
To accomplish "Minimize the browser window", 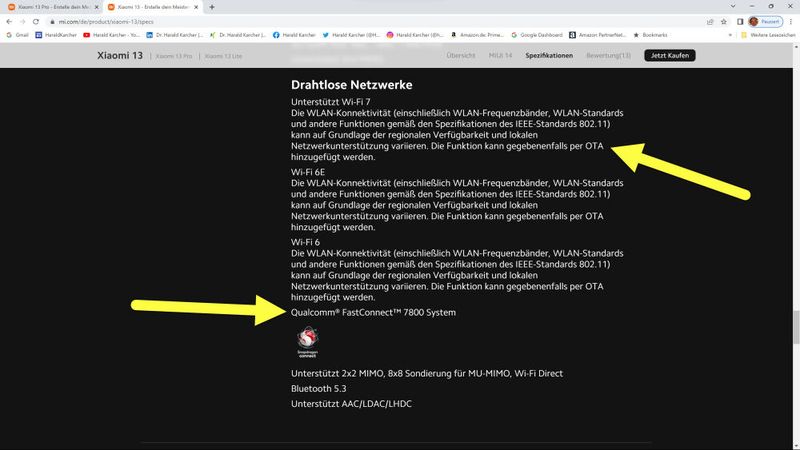I will point(752,7).
